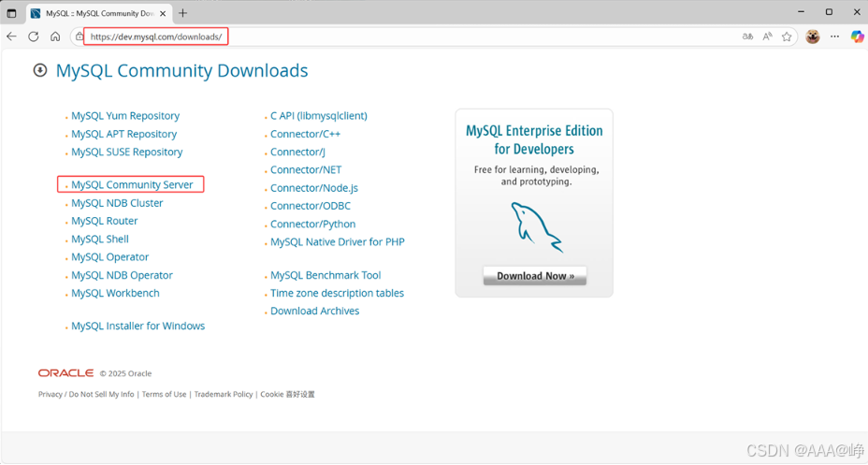The image size is (868, 465).
Task: Click the browser Back arrow
Action: coord(11,36)
